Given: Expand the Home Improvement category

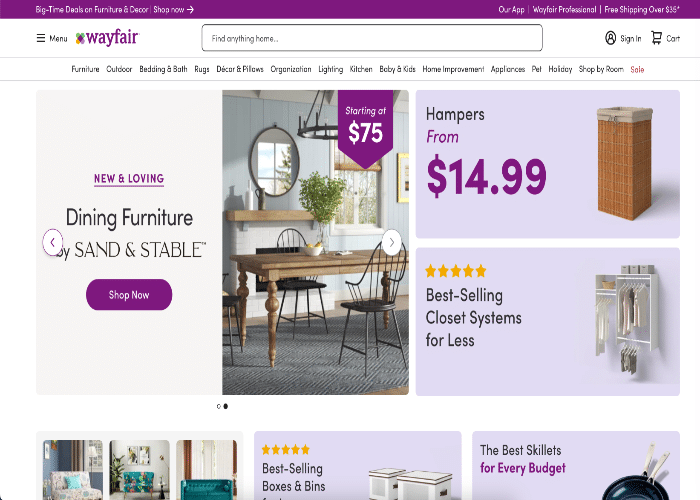Looking at the screenshot, I should (x=453, y=69).
